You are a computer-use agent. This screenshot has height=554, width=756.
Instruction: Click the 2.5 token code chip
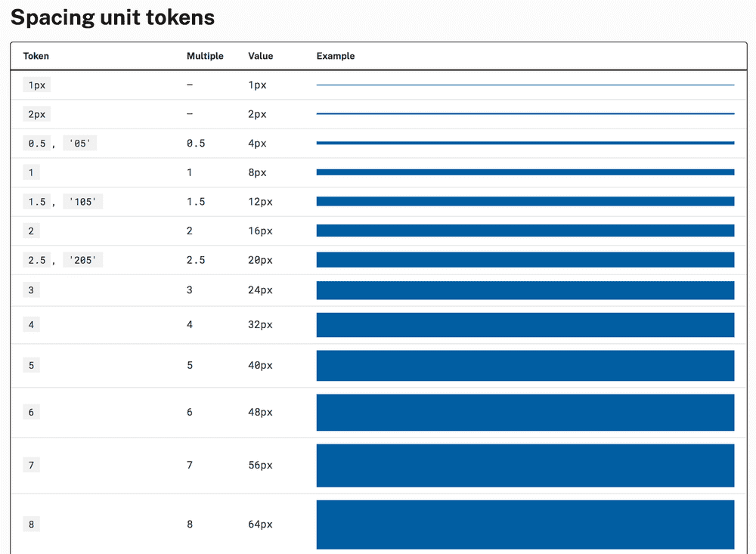click(x=37, y=260)
